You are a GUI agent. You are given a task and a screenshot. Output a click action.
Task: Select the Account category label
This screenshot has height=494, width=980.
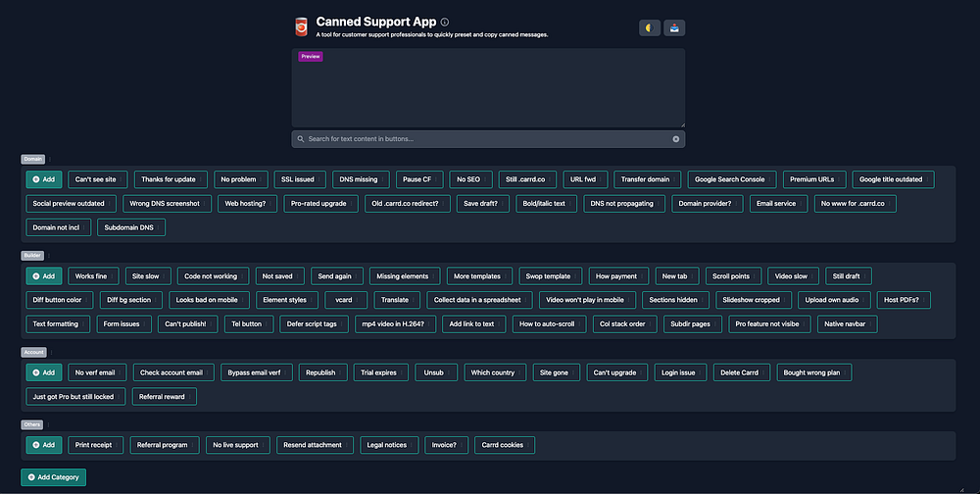[x=33, y=352]
